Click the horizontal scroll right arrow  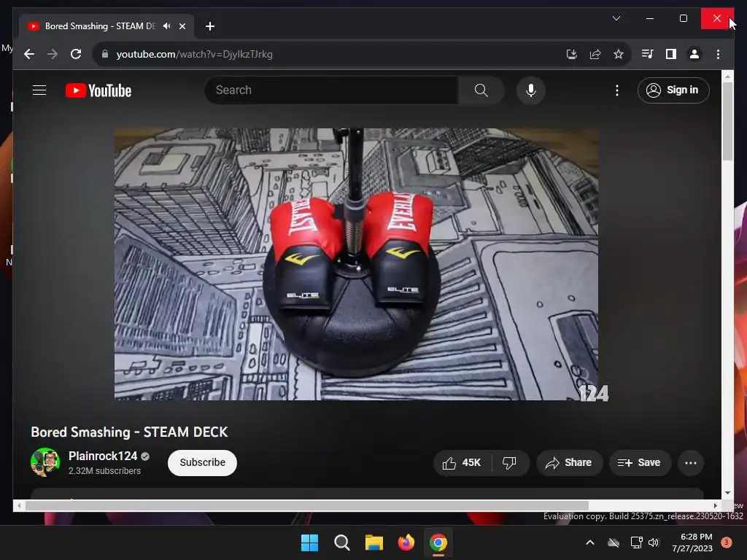point(715,505)
